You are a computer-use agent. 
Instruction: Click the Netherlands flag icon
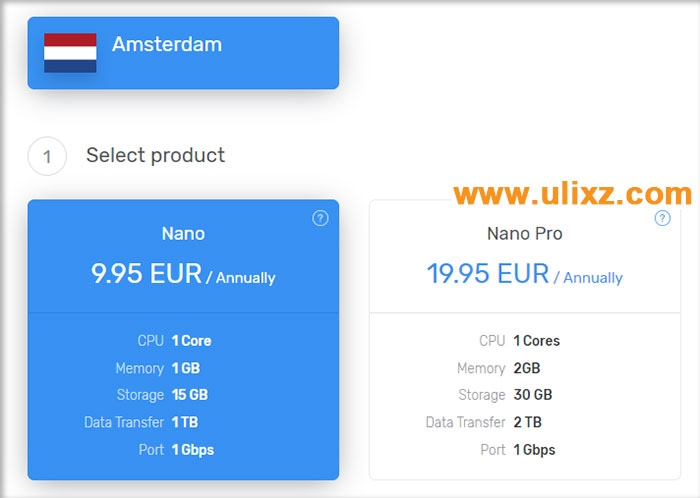pyautogui.click(x=70, y=53)
